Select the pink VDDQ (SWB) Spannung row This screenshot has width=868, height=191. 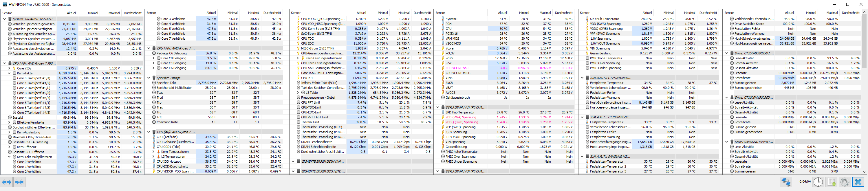click(x=506, y=122)
